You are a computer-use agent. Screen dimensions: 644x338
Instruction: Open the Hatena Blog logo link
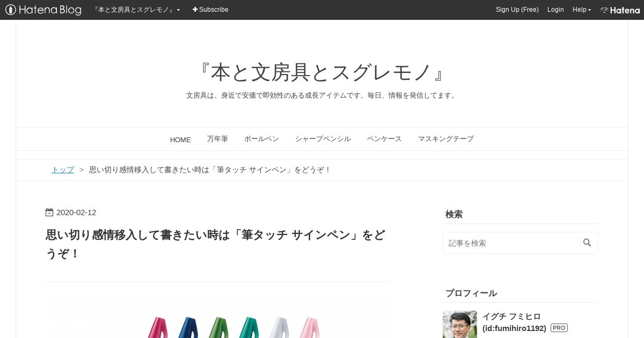click(43, 10)
